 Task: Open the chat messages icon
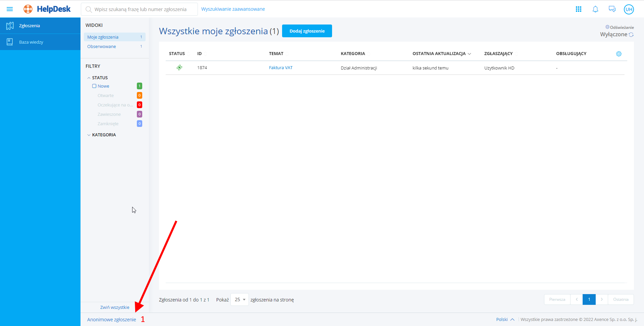tap(612, 9)
